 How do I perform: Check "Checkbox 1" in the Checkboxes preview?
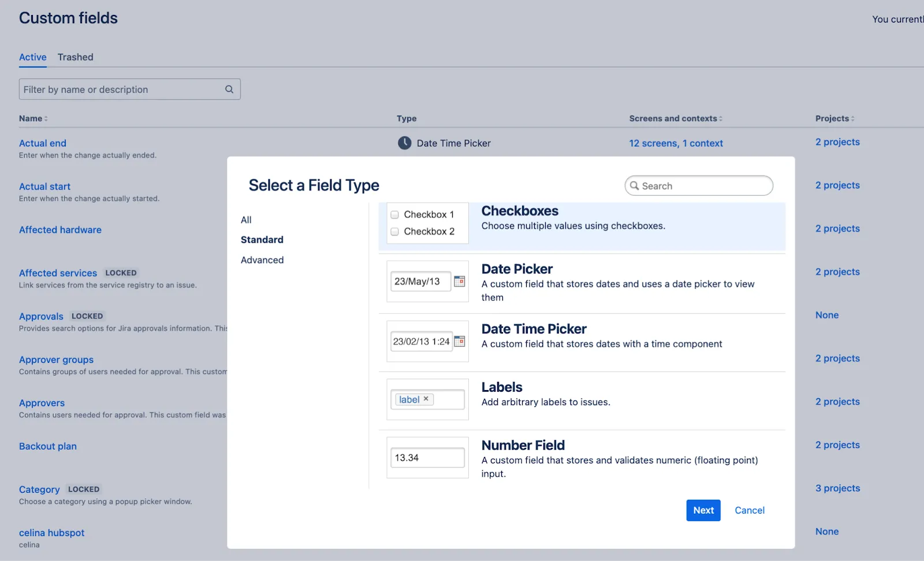[394, 214]
